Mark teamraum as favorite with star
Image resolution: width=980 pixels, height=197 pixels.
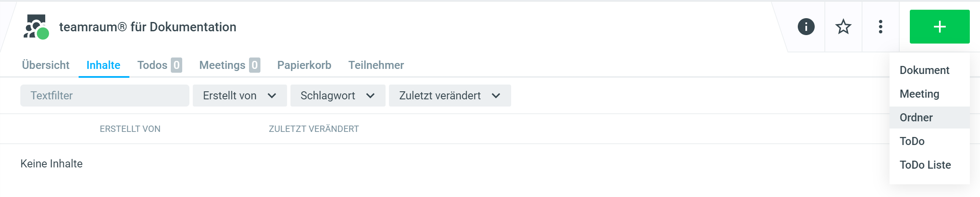[x=843, y=27]
